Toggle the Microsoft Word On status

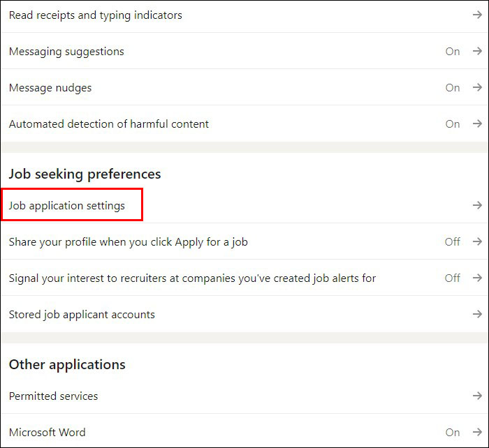pyautogui.click(x=453, y=433)
